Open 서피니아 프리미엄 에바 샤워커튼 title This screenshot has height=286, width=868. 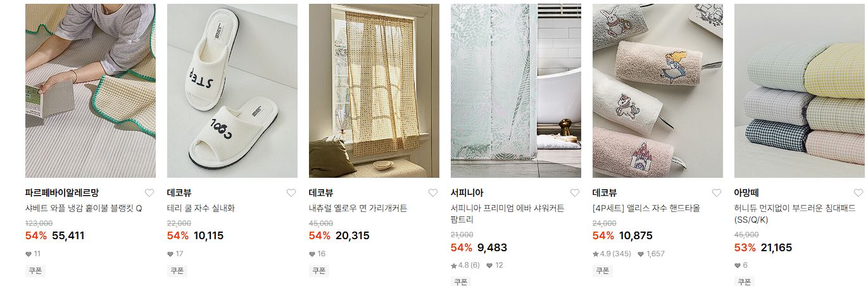[x=507, y=214]
